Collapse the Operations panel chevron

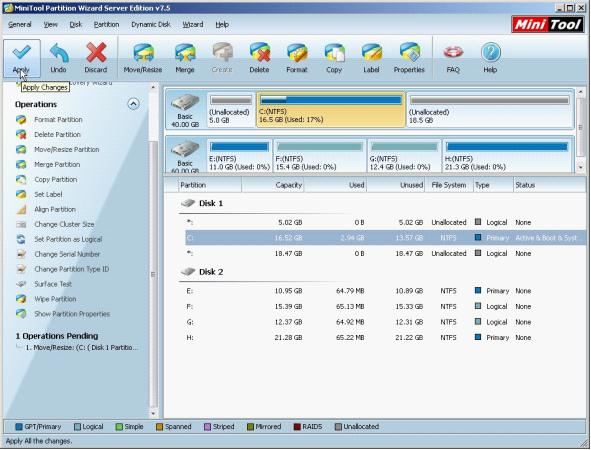pos(133,104)
